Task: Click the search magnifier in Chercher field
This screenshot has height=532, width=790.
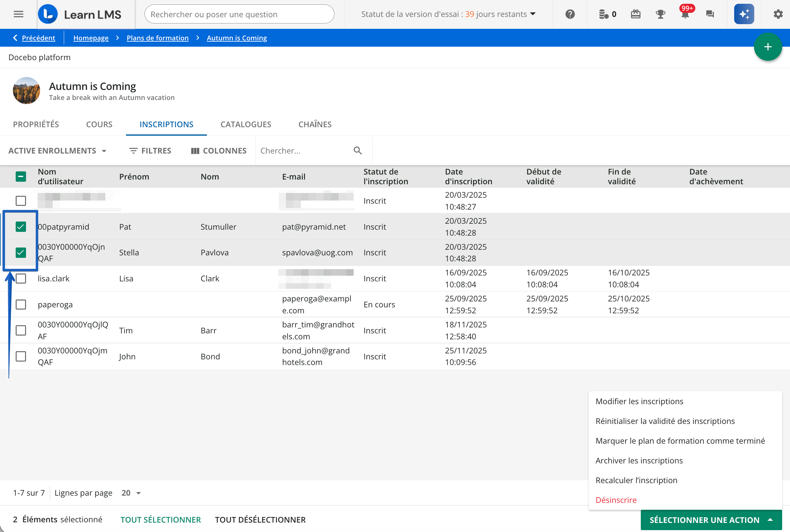Action: pos(357,151)
